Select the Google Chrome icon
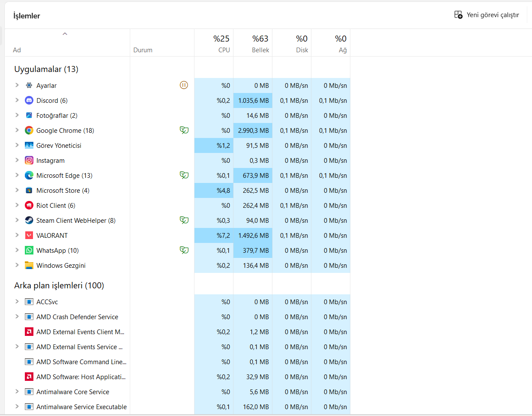The width and height of the screenshot is (532, 416). 29,130
